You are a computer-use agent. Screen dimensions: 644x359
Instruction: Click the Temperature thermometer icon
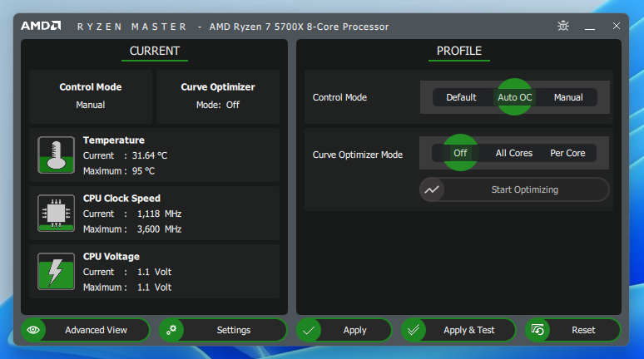pos(57,155)
